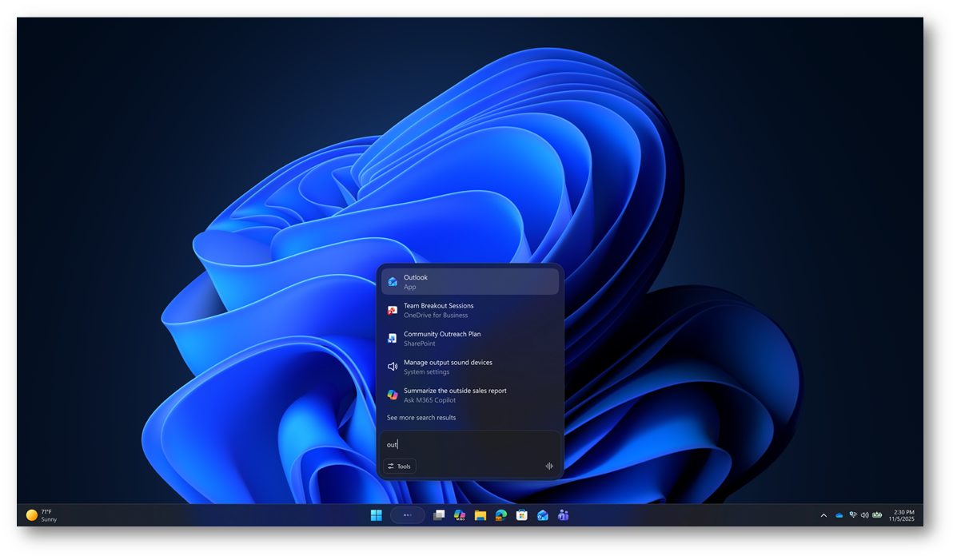Click See more search results link
Viewport: 957px width, 560px height.
point(421,418)
